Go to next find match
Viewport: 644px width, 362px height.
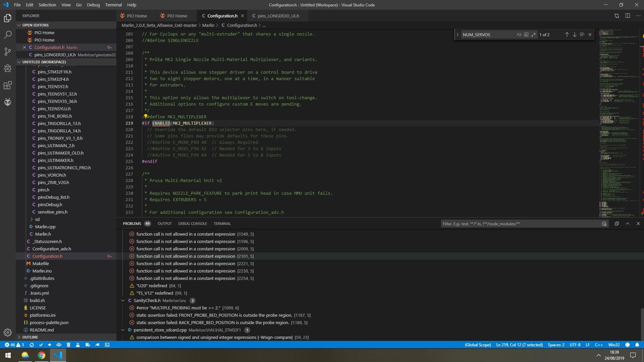tap(575, 35)
